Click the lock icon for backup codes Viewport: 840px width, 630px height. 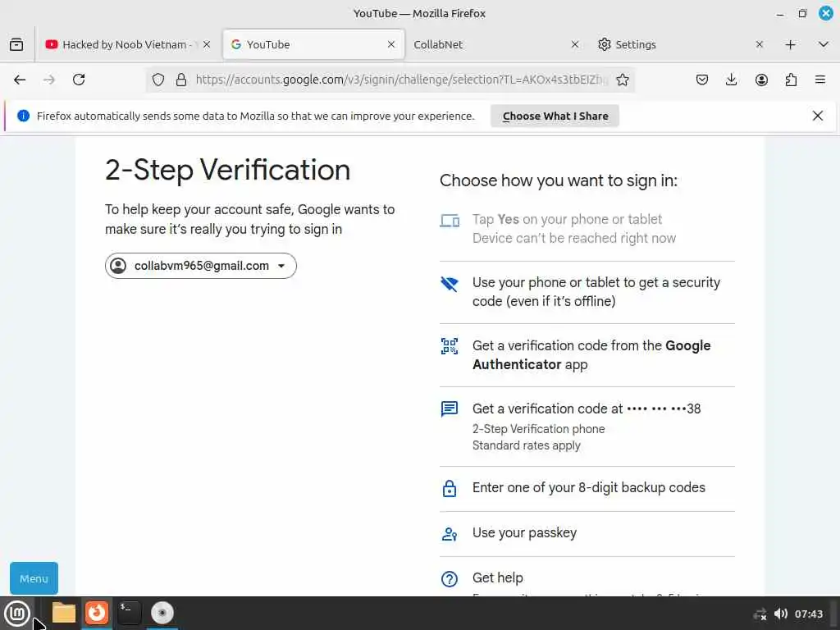tap(450, 488)
